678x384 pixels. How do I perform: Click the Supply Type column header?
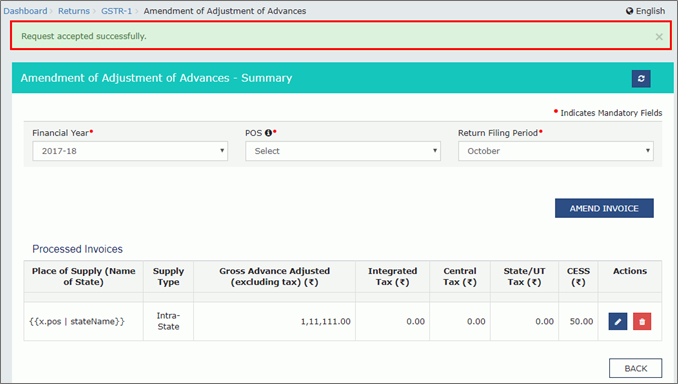(168, 276)
